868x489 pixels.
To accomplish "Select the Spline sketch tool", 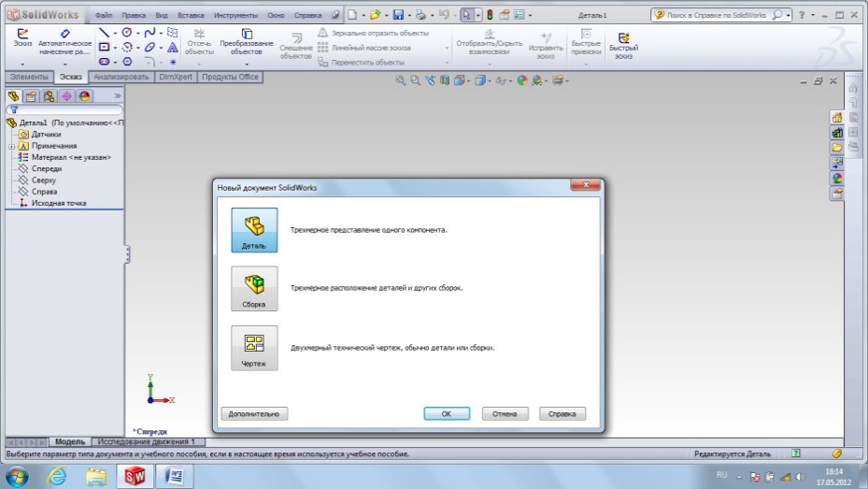I will click(x=149, y=34).
